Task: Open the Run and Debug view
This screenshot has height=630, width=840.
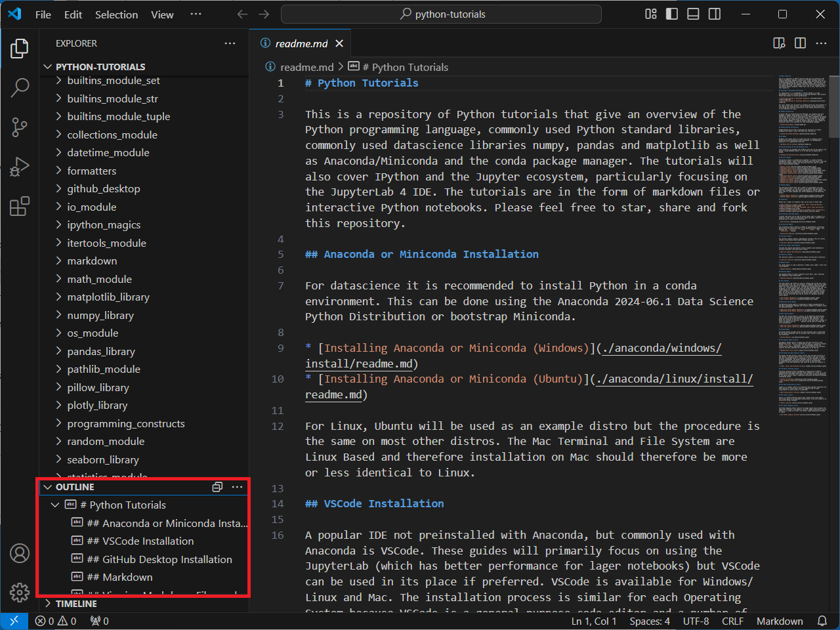Action: tap(20, 167)
